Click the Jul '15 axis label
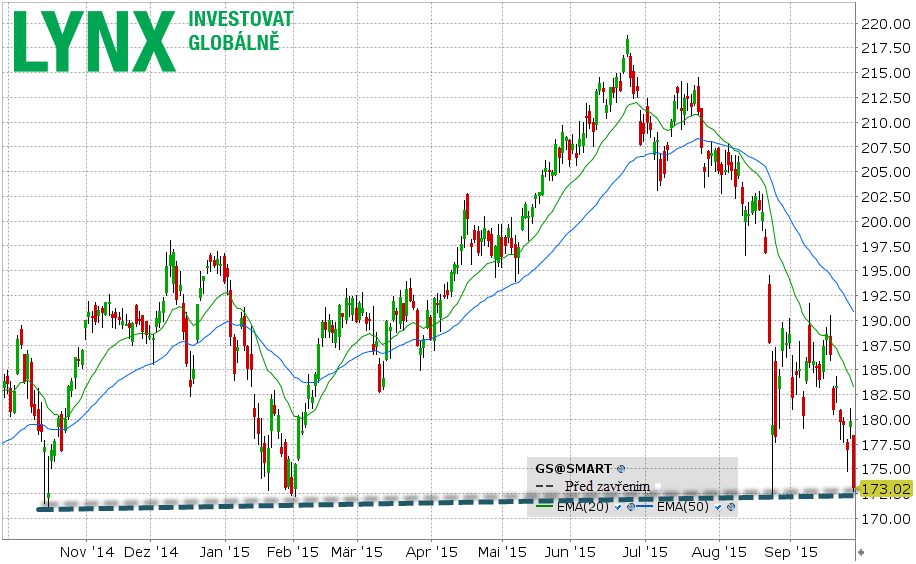This screenshot has height=564, width=916. click(646, 552)
